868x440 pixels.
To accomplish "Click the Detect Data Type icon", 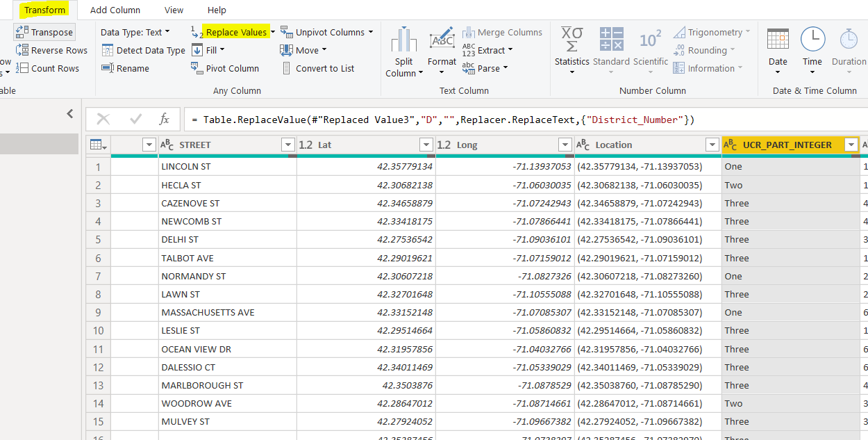I will coord(108,50).
